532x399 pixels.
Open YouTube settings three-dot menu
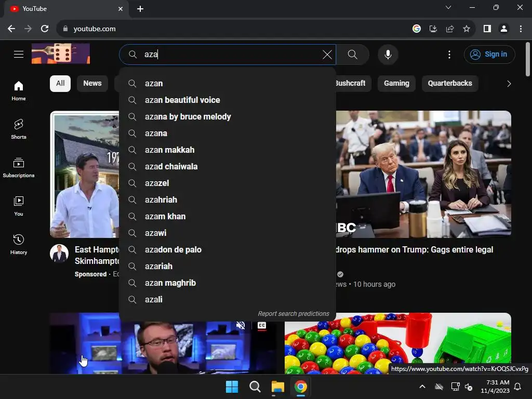[449, 55]
